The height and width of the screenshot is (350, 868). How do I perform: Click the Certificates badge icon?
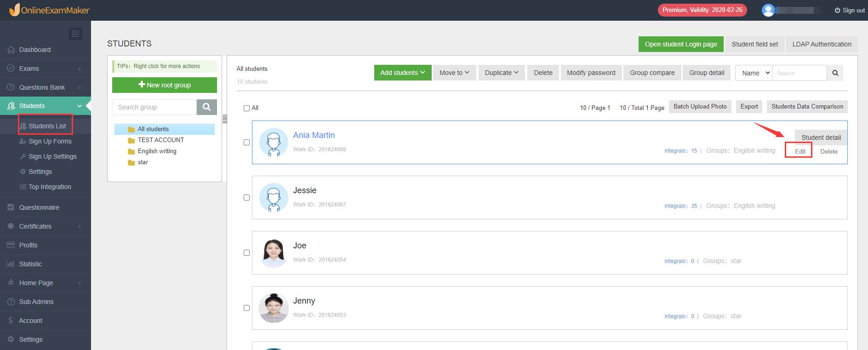[11, 226]
